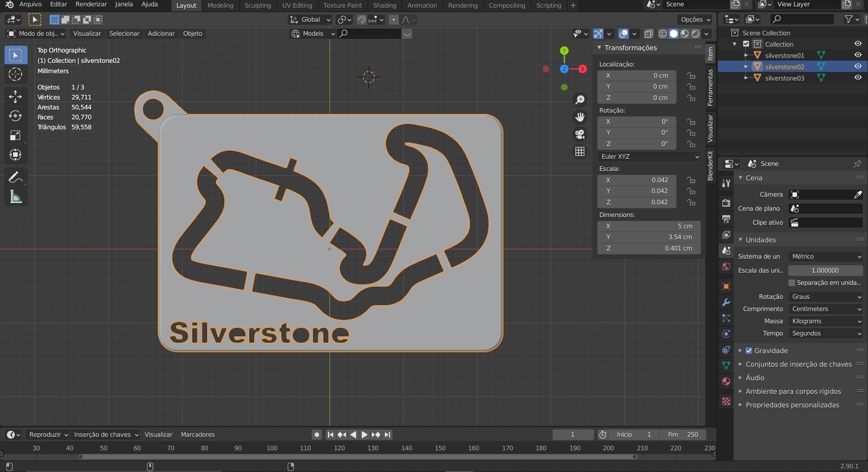This screenshot has height=472, width=868.
Task: Adjust the Escala das unidades slider
Action: (x=825, y=270)
